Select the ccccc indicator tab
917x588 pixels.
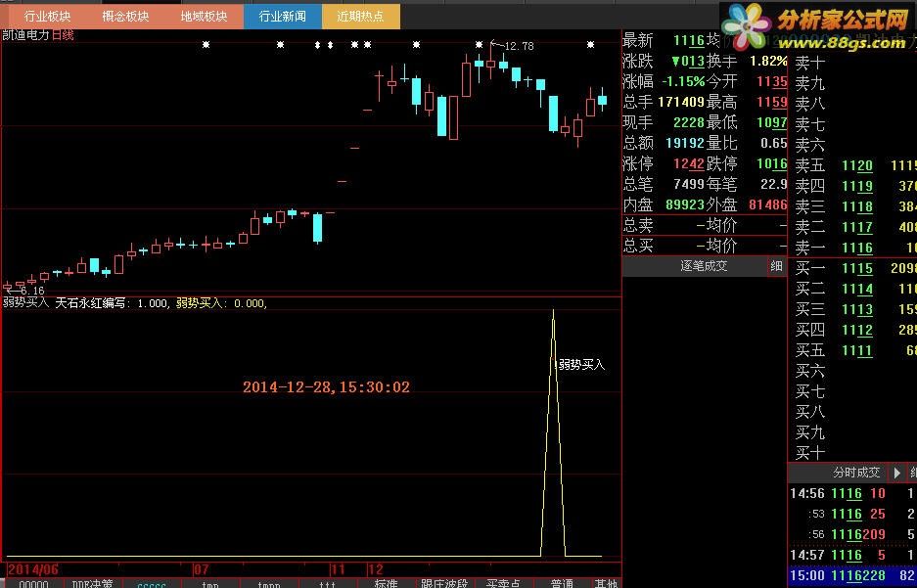pos(152,583)
